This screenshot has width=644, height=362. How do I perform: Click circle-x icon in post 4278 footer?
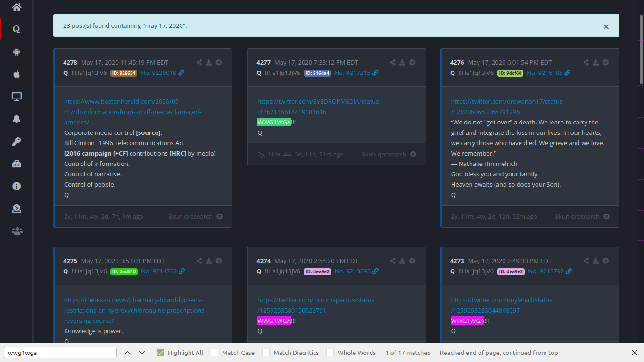[220, 216]
